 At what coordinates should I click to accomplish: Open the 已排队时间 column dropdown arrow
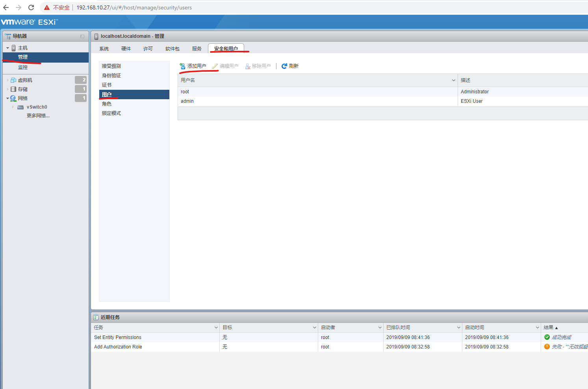click(x=458, y=328)
